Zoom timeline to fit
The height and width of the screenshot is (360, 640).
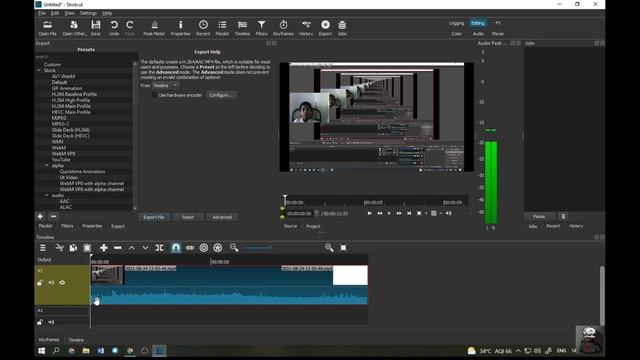[343, 248]
